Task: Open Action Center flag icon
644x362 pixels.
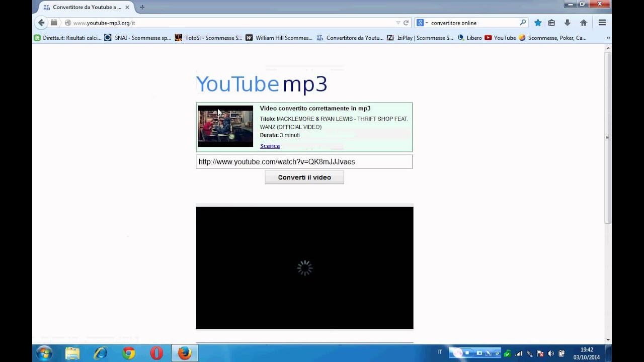Action: point(540,353)
